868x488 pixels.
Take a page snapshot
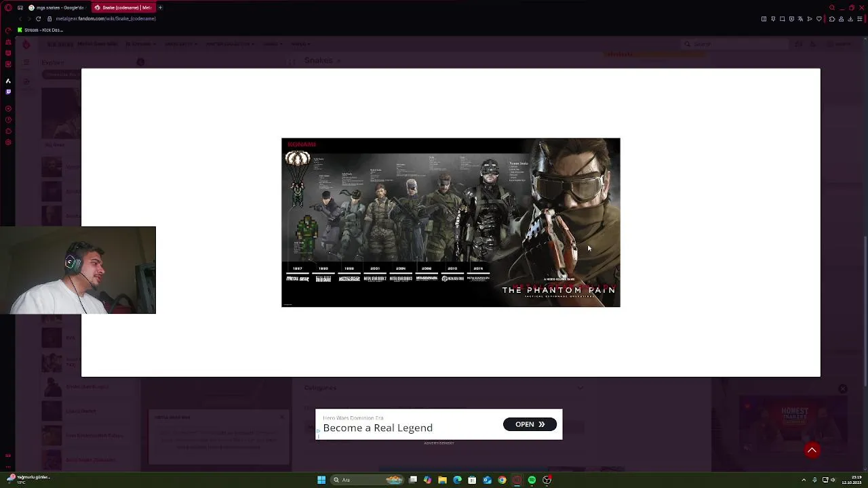(x=782, y=19)
